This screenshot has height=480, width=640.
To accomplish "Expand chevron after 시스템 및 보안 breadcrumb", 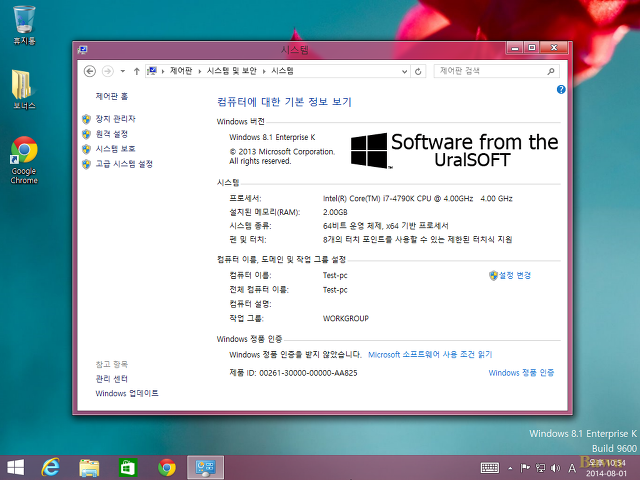I will click(x=264, y=71).
